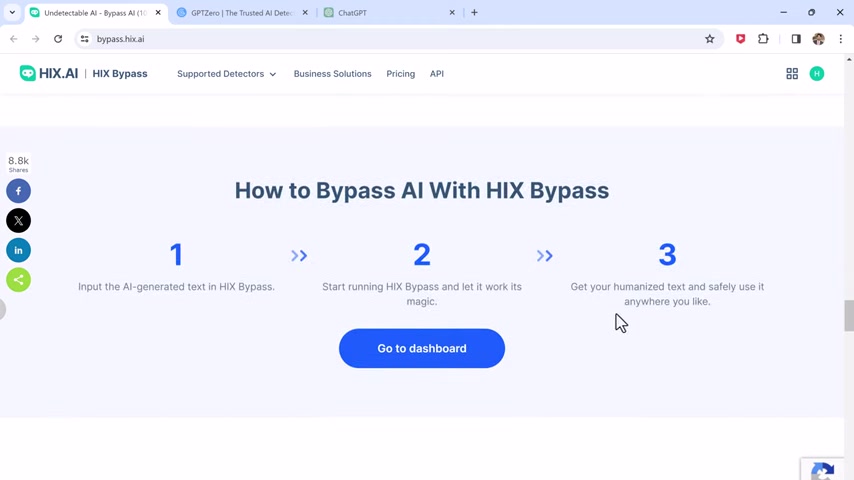Share on X (Twitter)
854x480 pixels.
(x=19, y=221)
